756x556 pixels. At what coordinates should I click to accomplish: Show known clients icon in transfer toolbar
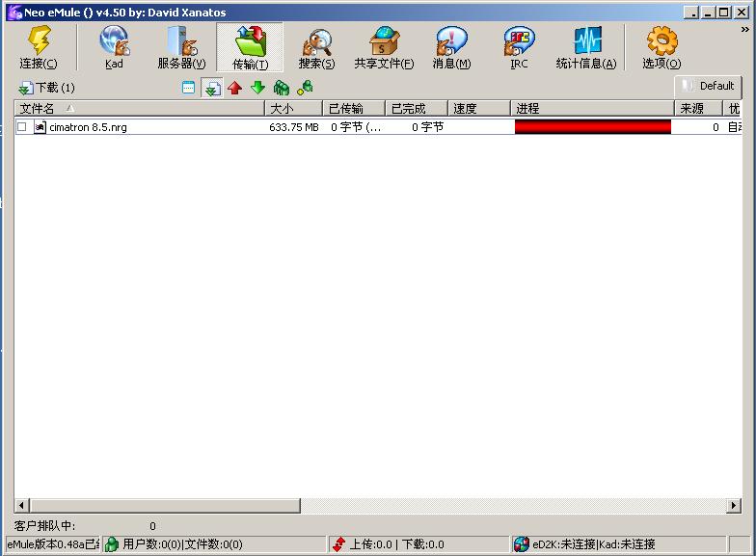[305, 88]
